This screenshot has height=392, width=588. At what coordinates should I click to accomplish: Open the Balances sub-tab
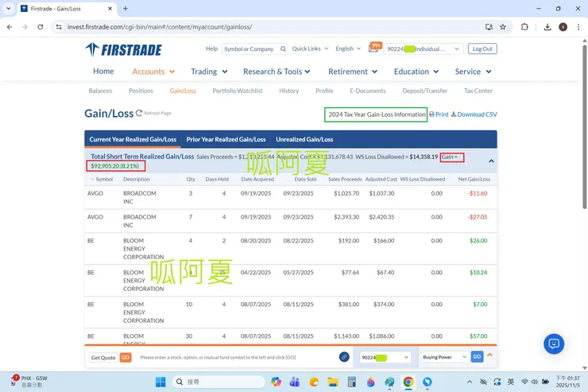[100, 91]
